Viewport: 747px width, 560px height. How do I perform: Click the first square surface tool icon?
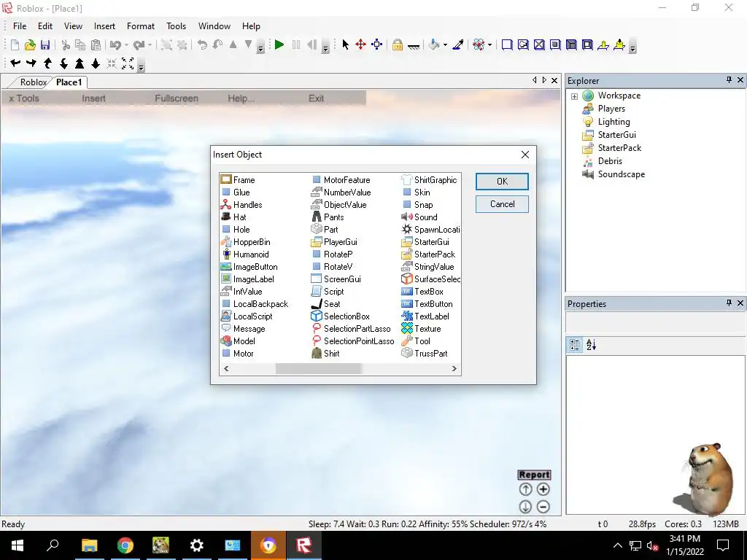pyautogui.click(x=507, y=44)
